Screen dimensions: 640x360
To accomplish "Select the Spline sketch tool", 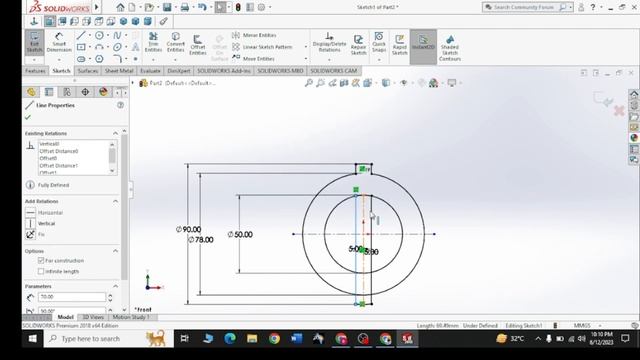I will pos(117,36).
